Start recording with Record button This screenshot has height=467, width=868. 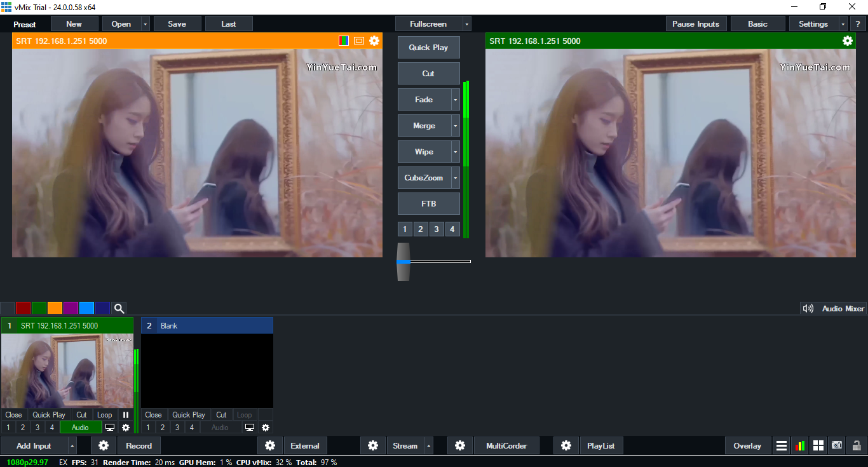(x=139, y=445)
